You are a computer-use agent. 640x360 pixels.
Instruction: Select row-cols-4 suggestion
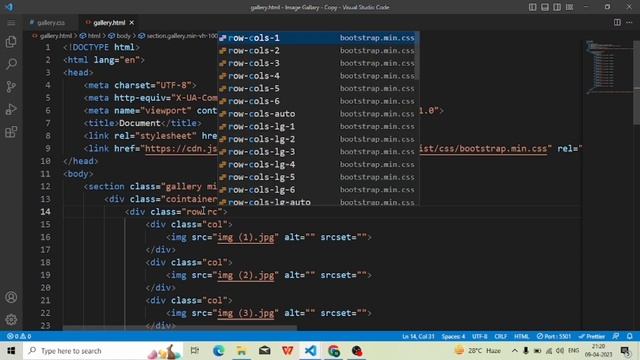pos(318,76)
